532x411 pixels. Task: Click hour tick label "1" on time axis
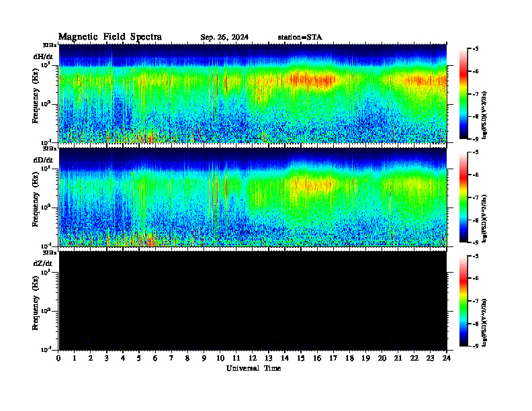tap(75, 359)
